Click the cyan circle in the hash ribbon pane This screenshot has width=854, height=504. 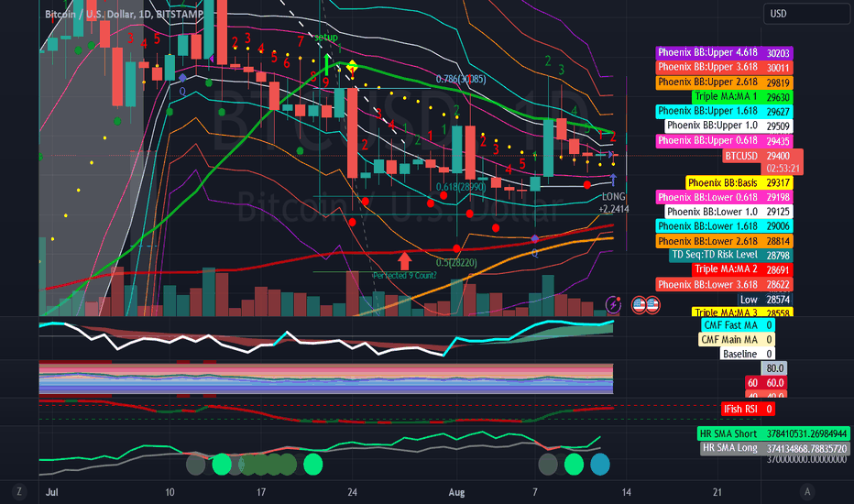(x=600, y=465)
